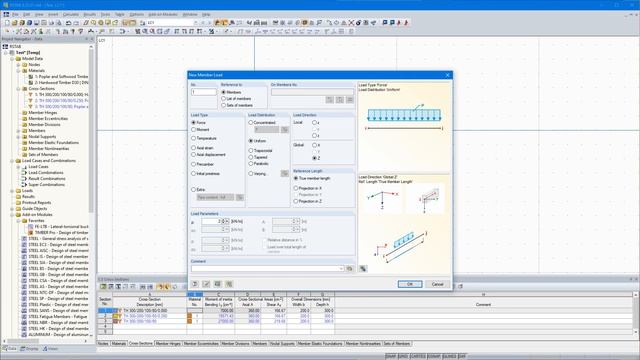The image size is (640, 360).
Task: Confirm the member load with OK
Action: coord(410,284)
